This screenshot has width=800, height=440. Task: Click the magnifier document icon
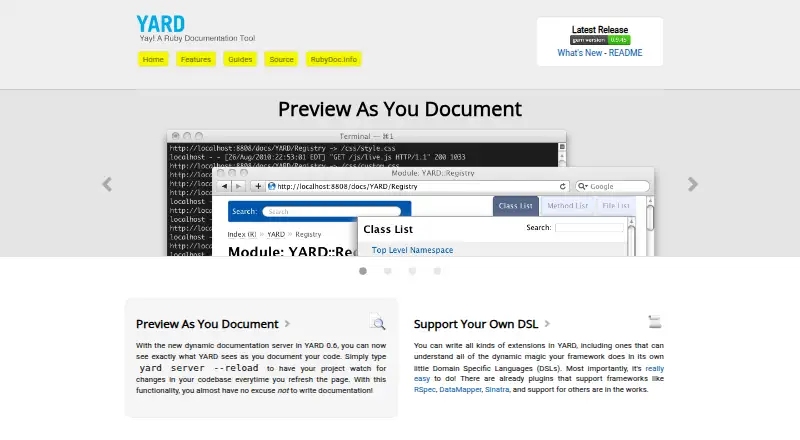378,322
